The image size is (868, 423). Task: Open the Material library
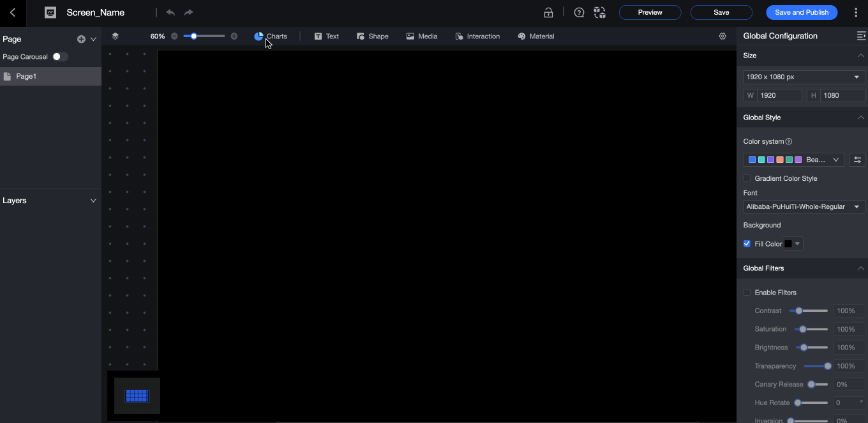pos(535,36)
